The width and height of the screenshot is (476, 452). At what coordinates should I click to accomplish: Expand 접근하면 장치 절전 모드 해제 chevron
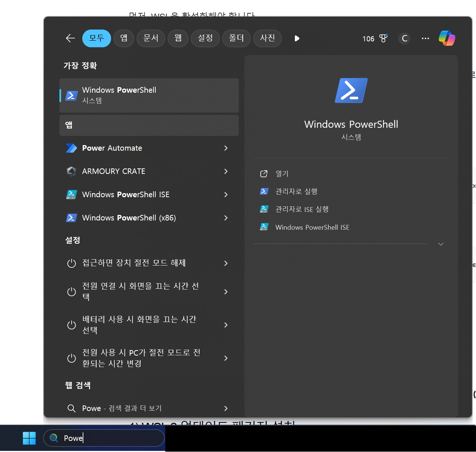point(226,263)
